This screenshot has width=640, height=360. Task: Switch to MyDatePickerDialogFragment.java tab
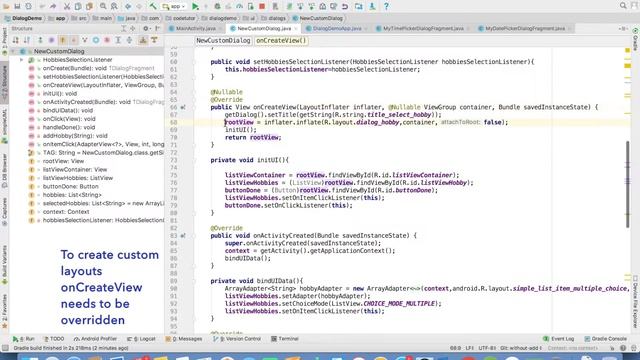point(525,29)
